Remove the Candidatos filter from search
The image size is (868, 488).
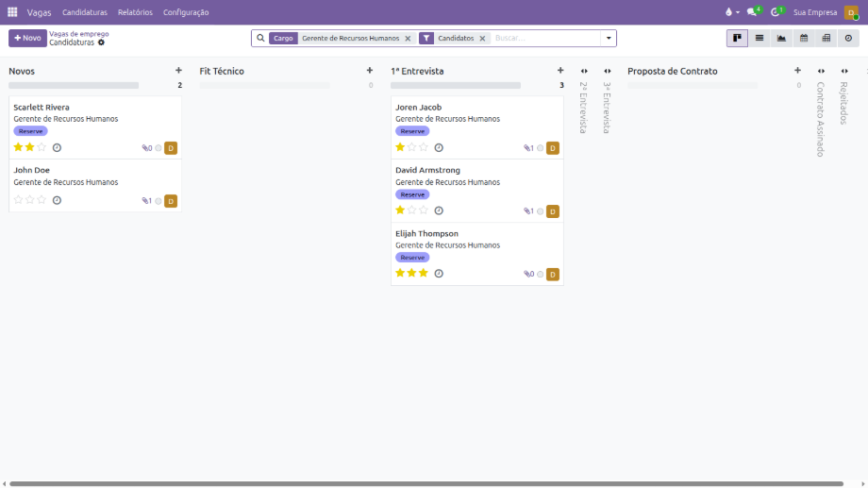tap(482, 39)
